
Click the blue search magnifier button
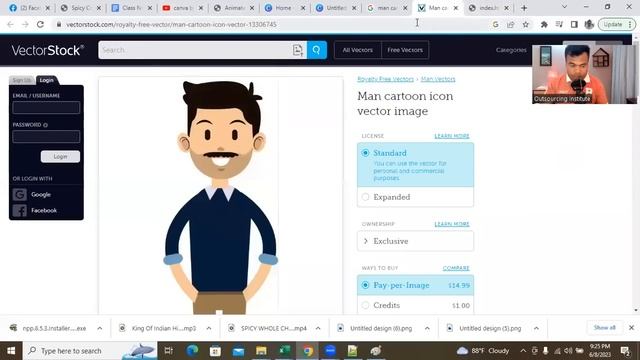coord(317,50)
